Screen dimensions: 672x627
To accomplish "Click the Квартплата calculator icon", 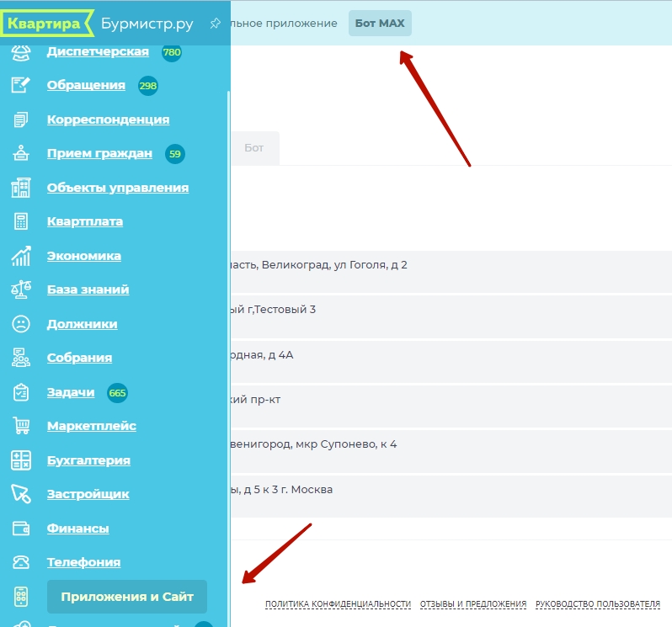I will click(21, 221).
